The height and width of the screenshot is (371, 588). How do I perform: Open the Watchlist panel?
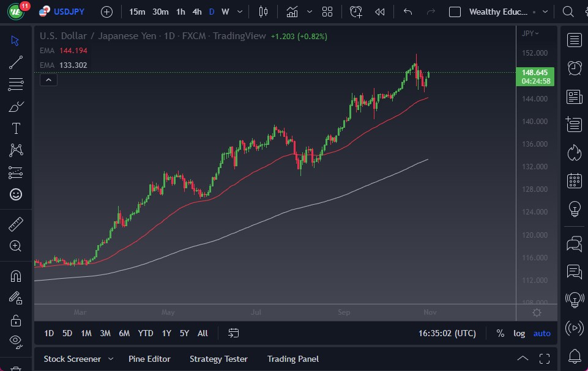tap(574, 40)
